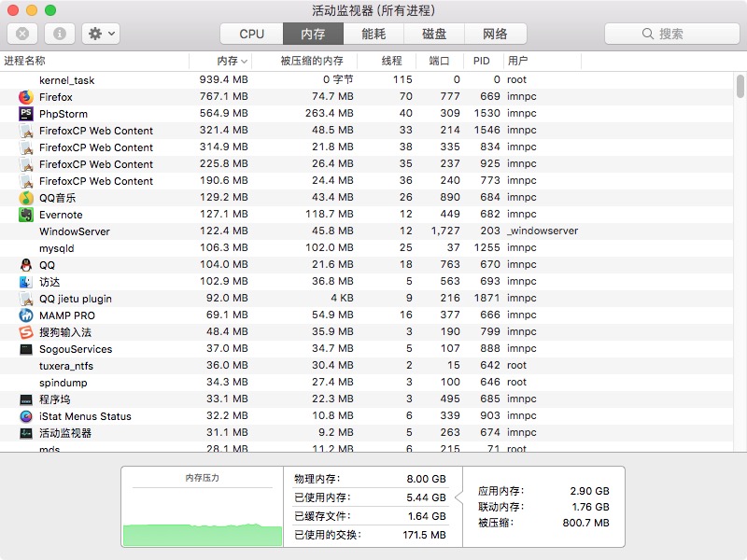747x560 pixels.
Task: Click the 访达 Finder icon
Action: [26, 282]
